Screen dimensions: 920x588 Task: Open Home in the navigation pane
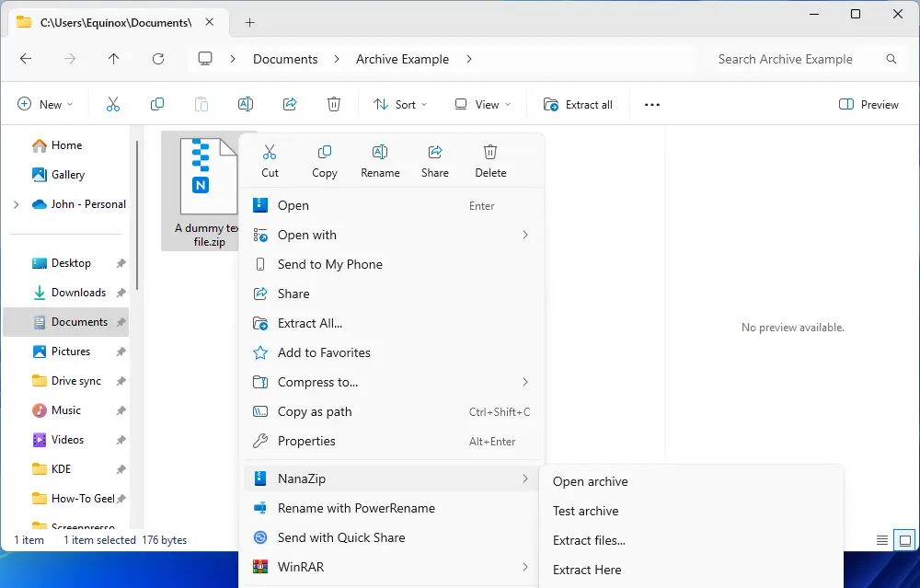point(66,145)
